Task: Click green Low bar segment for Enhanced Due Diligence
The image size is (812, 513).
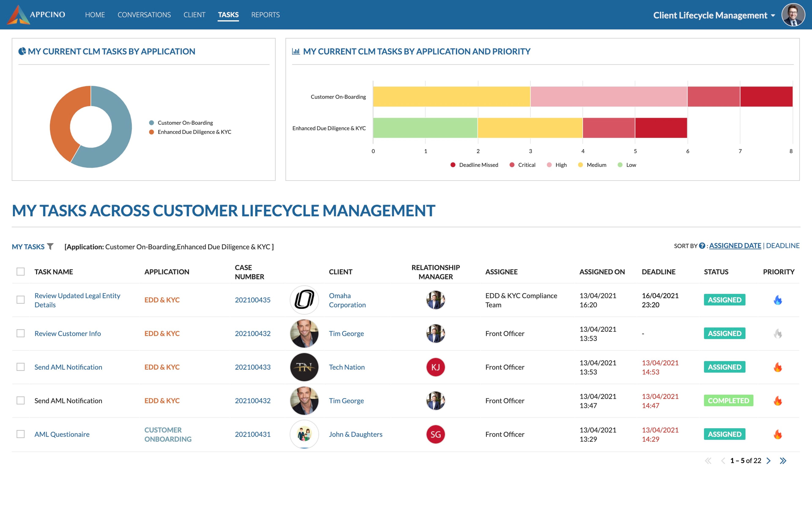Action: [425, 128]
